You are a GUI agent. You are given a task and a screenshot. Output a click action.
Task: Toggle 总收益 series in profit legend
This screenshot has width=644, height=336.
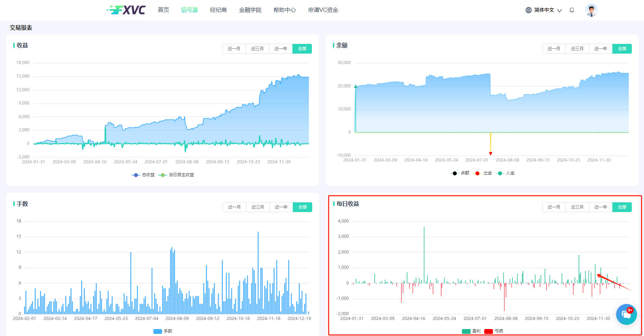pyautogui.click(x=143, y=175)
